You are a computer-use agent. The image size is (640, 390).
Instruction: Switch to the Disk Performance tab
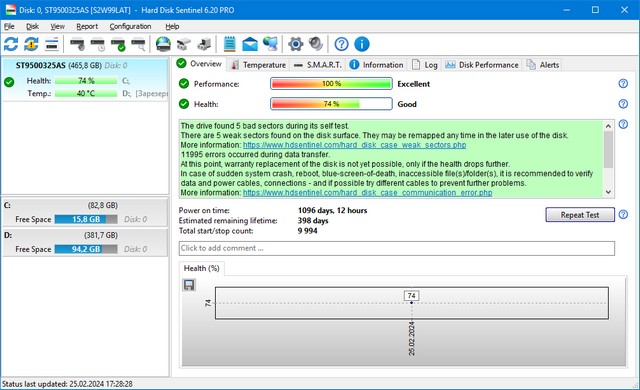482,65
